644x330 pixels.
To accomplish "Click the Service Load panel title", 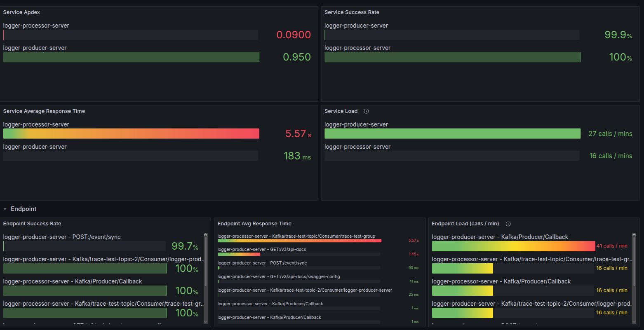I will click(341, 111).
